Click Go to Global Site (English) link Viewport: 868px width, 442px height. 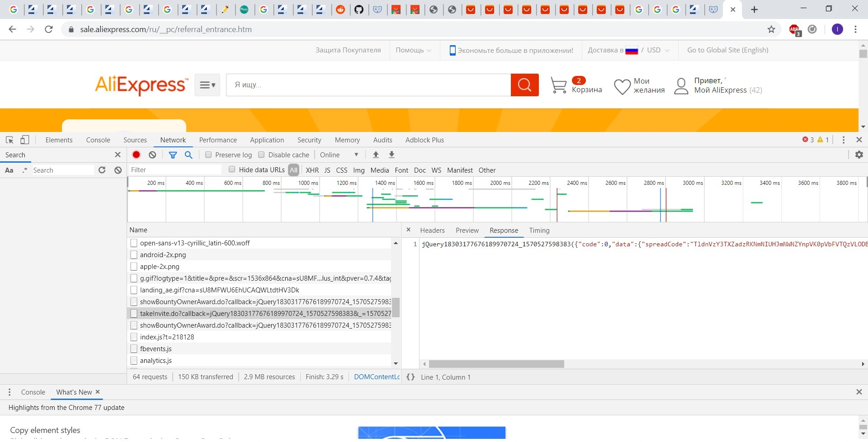(x=727, y=50)
